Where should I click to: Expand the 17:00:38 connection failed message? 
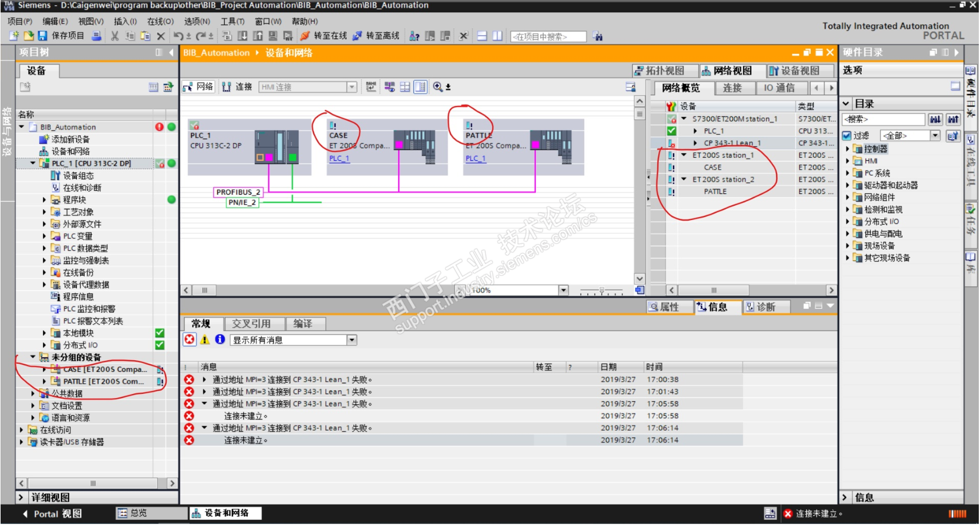(205, 380)
